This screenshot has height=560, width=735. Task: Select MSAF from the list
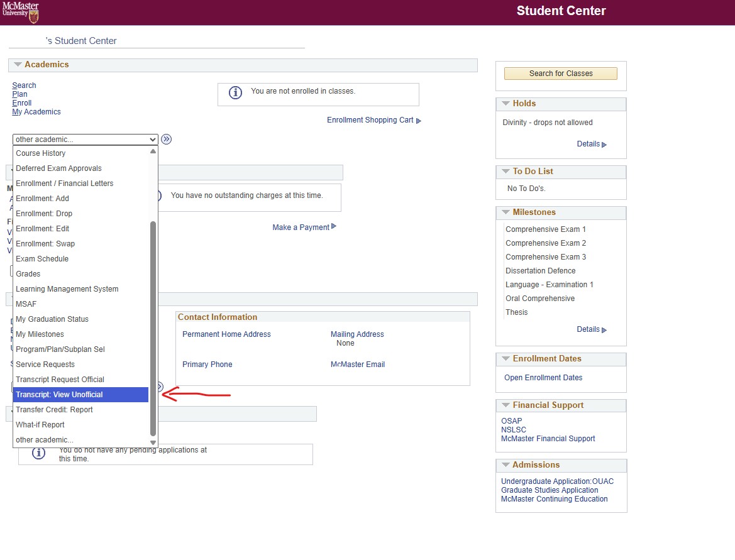click(x=80, y=304)
